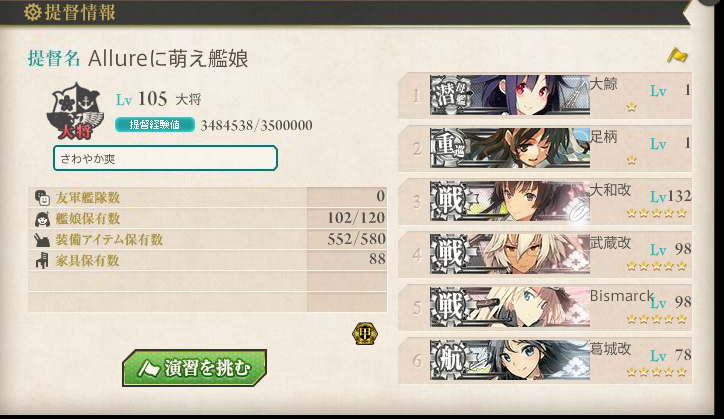Click the admiral name Allureに萌え艦娘
The image size is (724, 419).
pos(168,59)
